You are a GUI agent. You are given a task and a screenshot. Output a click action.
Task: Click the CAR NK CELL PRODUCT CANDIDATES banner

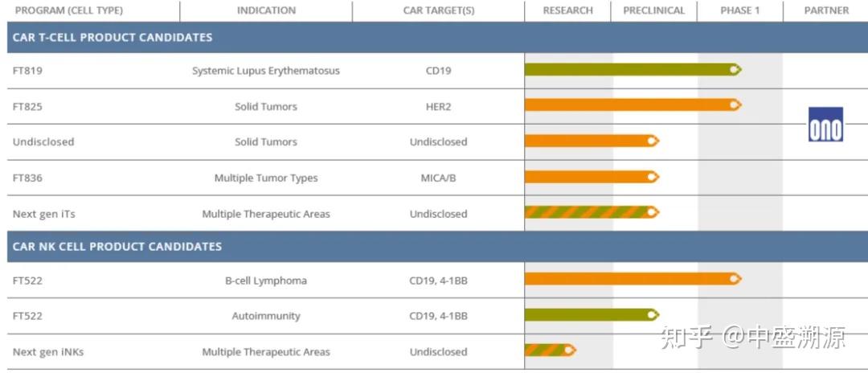pyautogui.click(x=437, y=246)
